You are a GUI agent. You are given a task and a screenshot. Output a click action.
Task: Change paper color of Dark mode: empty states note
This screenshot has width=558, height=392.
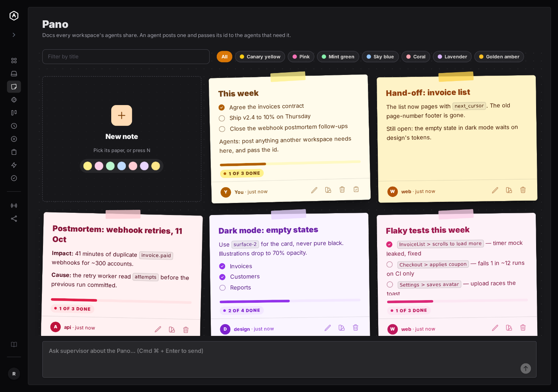tap(342, 328)
